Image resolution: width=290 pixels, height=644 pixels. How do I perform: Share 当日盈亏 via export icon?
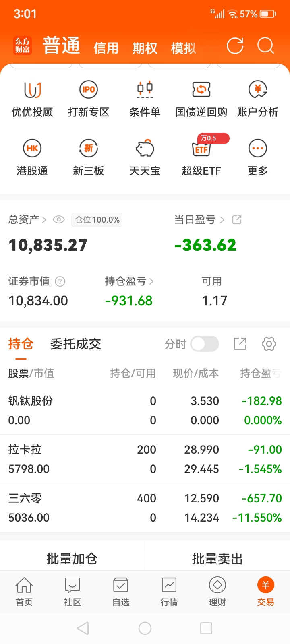point(237,220)
